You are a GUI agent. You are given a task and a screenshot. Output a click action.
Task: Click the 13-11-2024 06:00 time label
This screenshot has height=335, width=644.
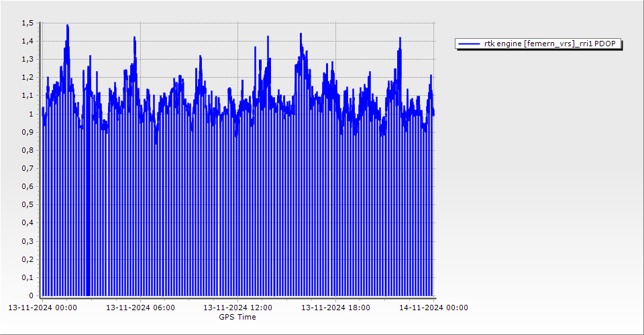141,308
